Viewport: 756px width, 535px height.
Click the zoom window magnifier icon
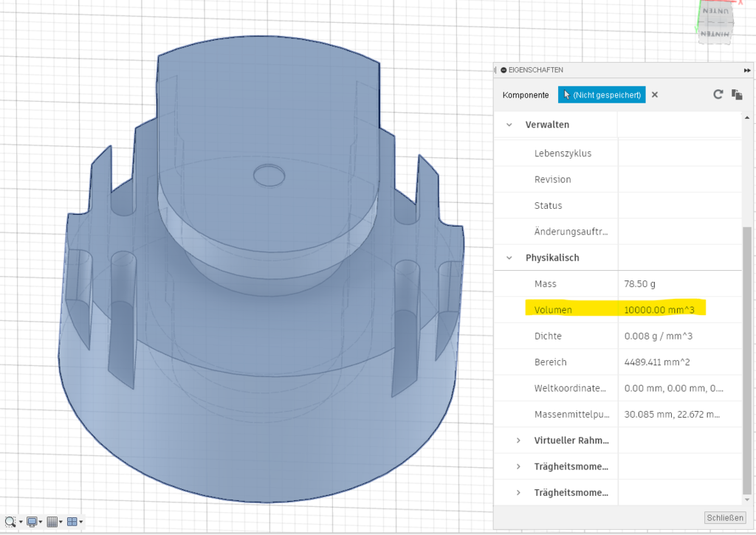pos(10,522)
